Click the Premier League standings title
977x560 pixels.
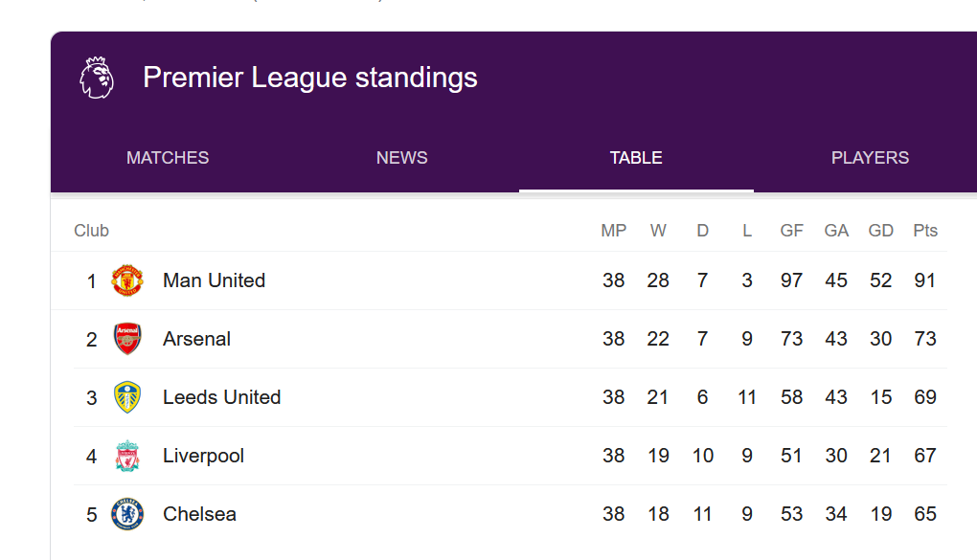[x=310, y=78]
